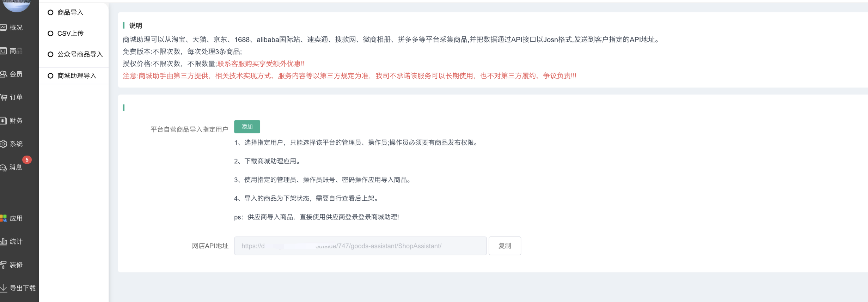Select 商城助理导入 submenu item
Screen dimensions: 868x302
click(x=77, y=76)
